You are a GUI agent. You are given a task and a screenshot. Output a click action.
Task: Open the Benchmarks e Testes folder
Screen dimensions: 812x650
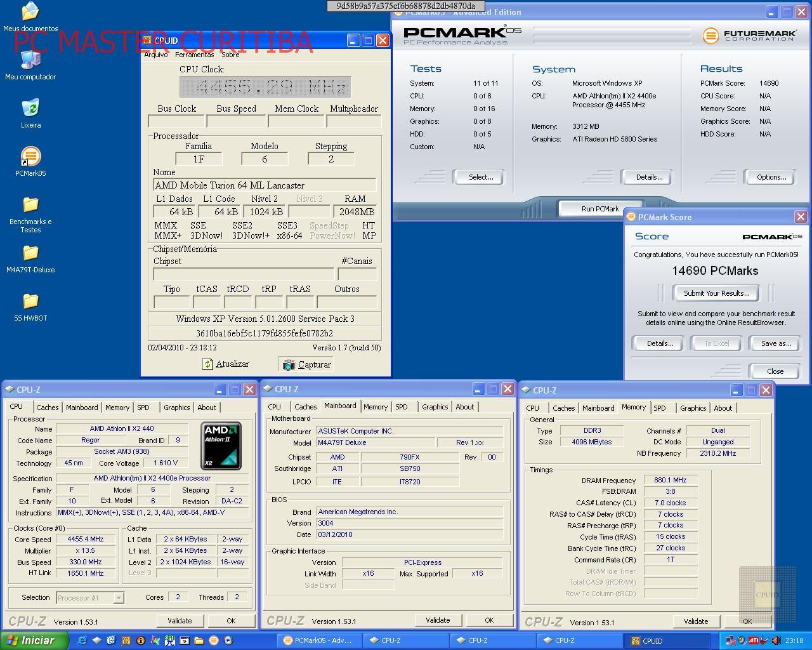30,204
